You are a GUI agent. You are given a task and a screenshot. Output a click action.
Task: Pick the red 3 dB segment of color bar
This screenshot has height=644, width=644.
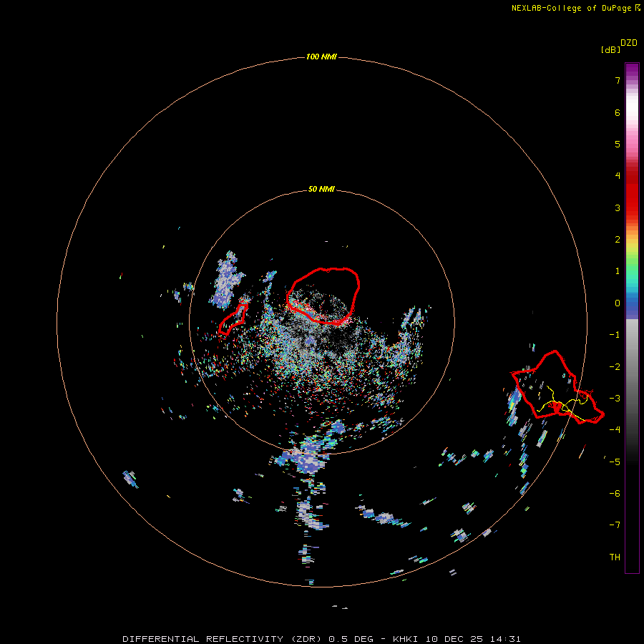click(x=632, y=208)
